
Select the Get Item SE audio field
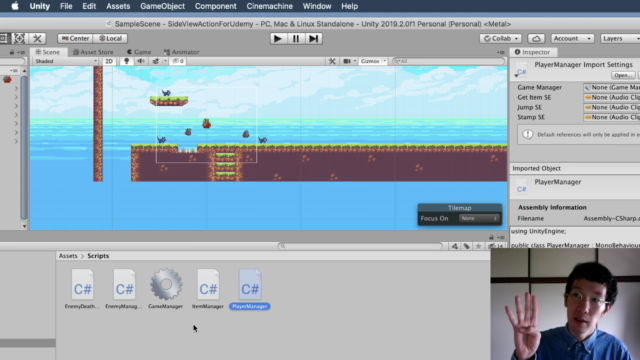point(611,97)
